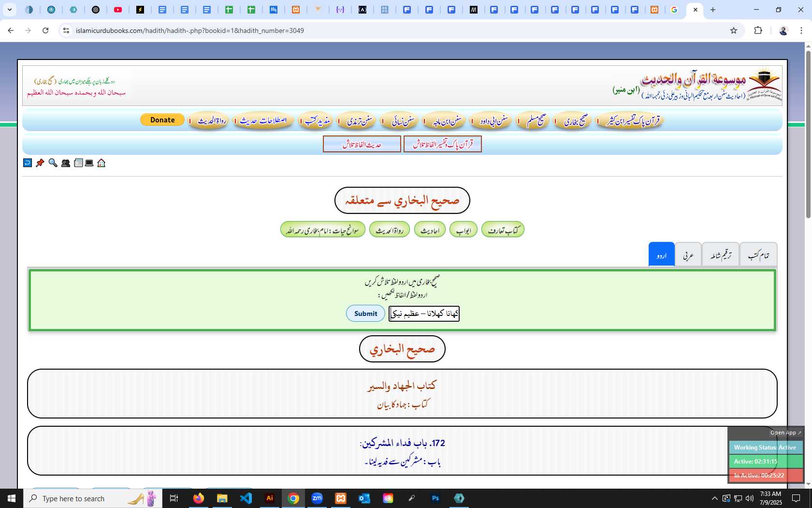Click کتاب تعارف green pill button
Image resolution: width=812 pixels, height=508 pixels.
(x=503, y=230)
